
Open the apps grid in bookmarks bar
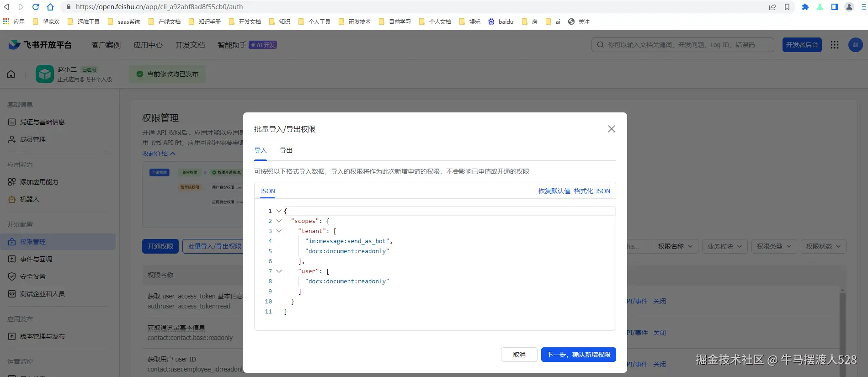pos(14,21)
